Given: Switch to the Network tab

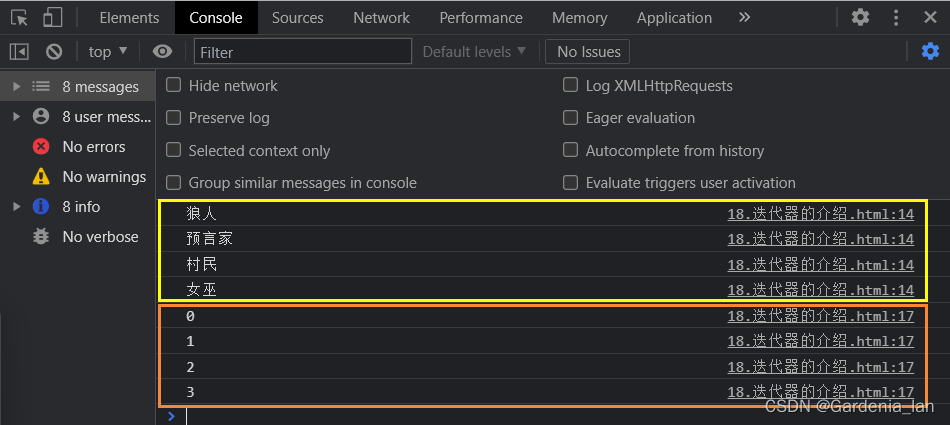Looking at the screenshot, I should (381, 17).
